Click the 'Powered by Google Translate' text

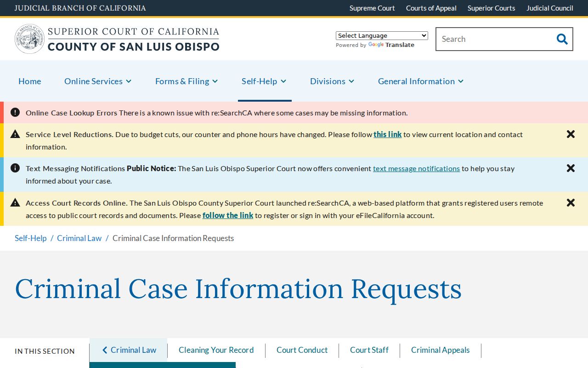point(375,45)
